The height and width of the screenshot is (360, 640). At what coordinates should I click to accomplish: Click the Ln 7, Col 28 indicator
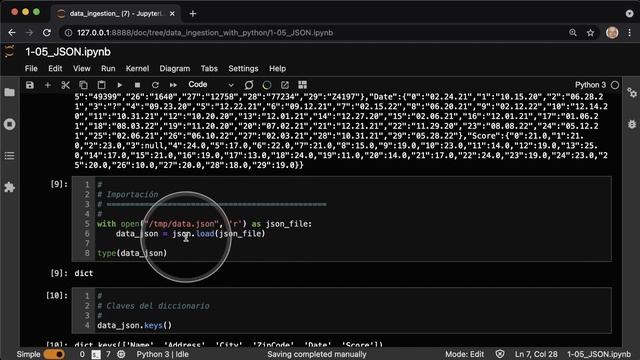click(536, 354)
